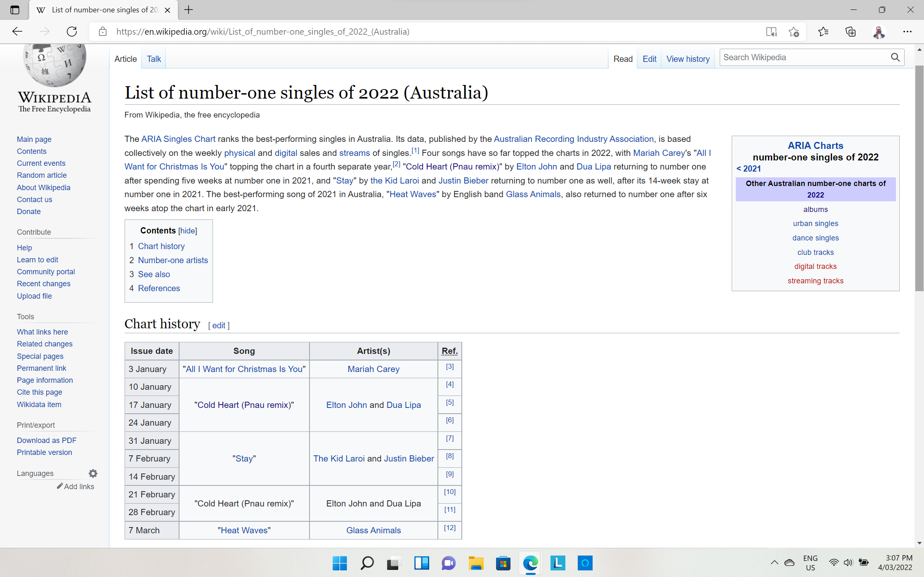Open Download as PDF link

pos(47,440)
